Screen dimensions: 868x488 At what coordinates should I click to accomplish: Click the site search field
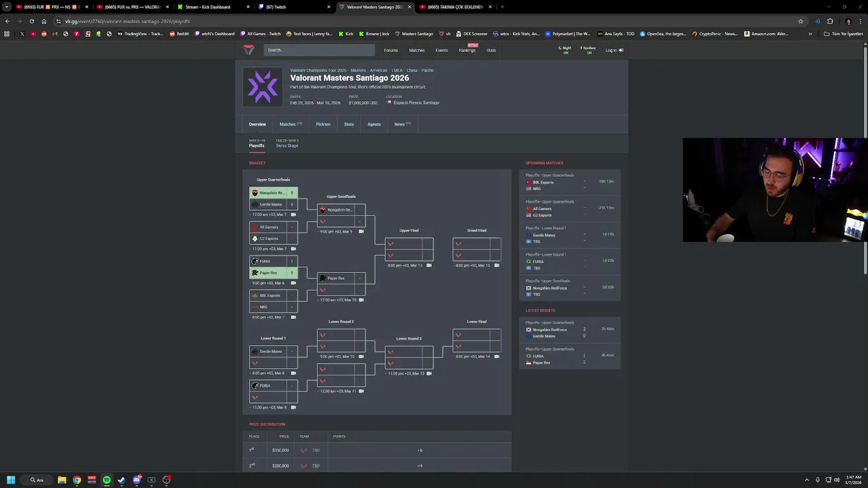319,49
